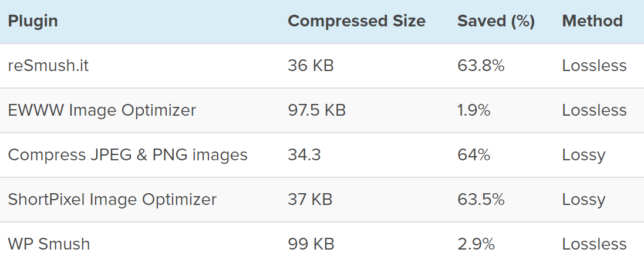Click the 63.5% saved cell
The image size is (644, 266).
pyautogui.click(x=481, y=200)
